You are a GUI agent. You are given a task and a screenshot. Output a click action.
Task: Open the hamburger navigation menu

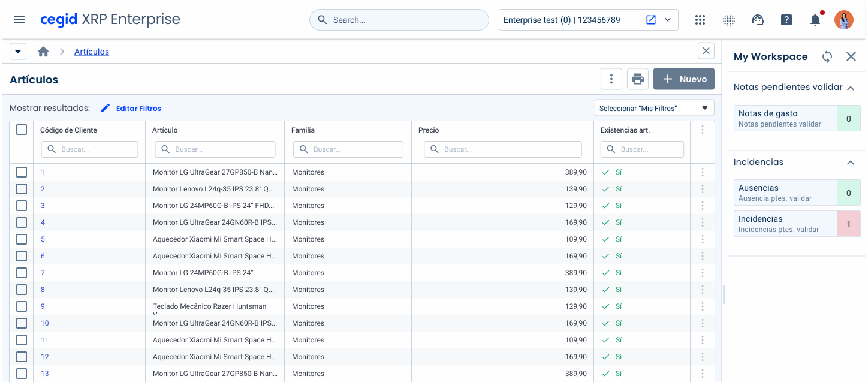coord(19,20)
